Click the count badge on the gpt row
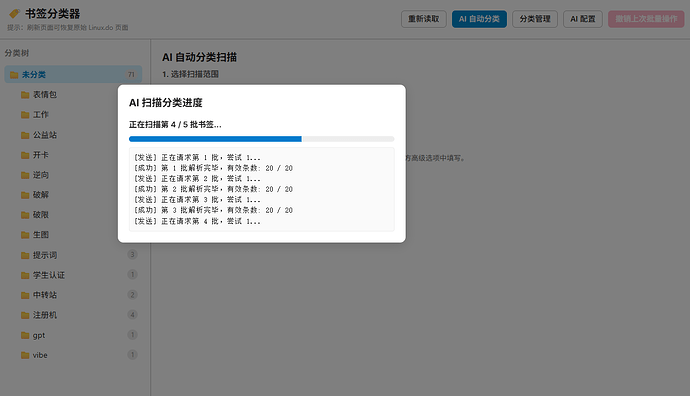This screenshot has width=690, height=396. click(132, 335)
